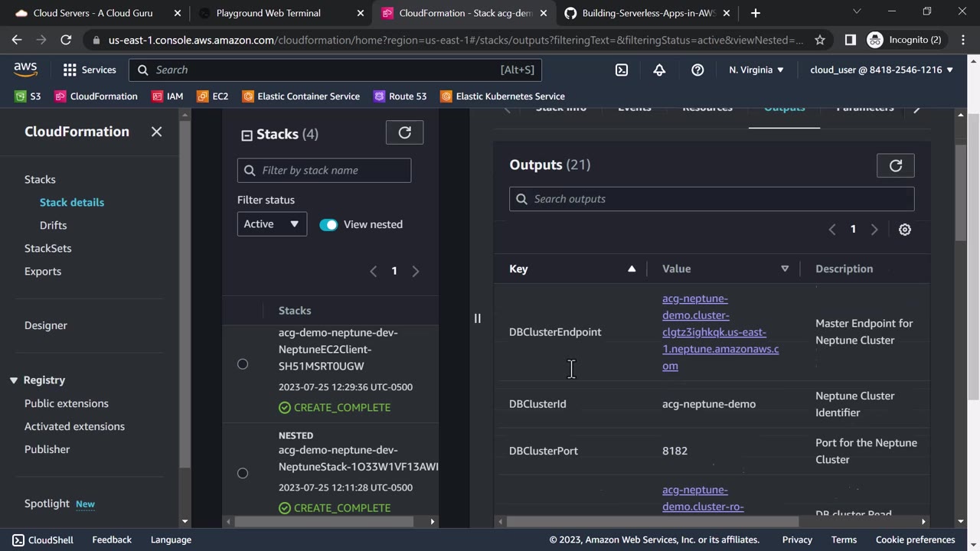Collapse the Registry section in sidebar

[x=14, y=380]
